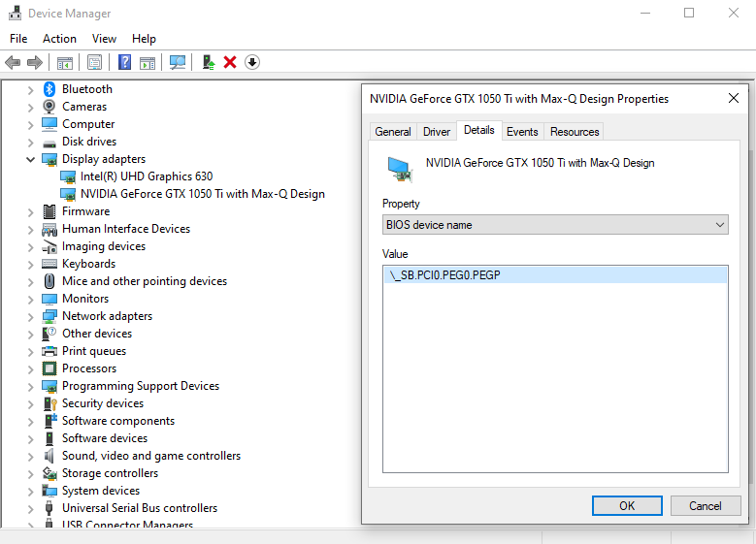The image size is (756, 544).
Task: Collapse the Display adapters node
Action: coord(31,159)
